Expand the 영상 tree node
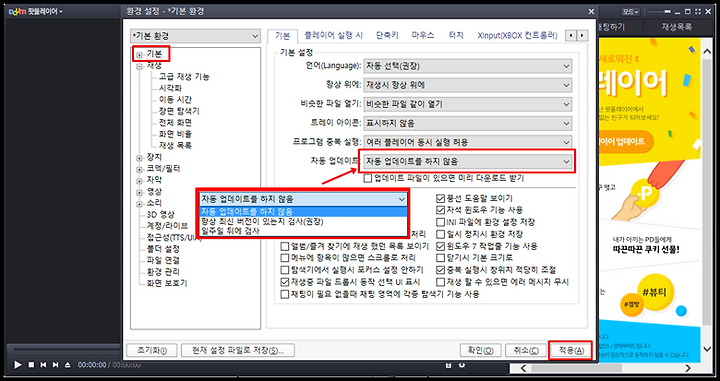The image size is (720, 381). click(140, 193)
